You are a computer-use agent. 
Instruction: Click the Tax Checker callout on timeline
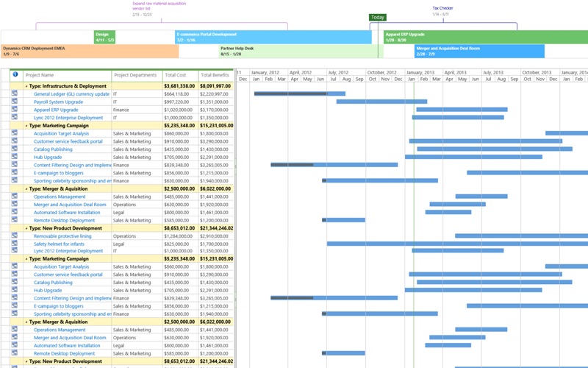click(x=442, y=9)
